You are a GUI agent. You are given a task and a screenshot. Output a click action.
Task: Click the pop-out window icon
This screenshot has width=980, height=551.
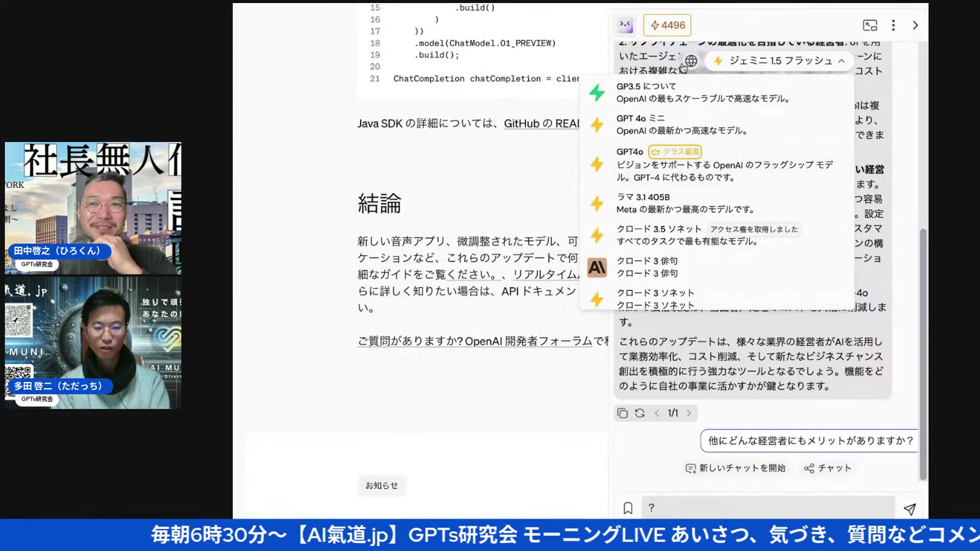(870, 25)
